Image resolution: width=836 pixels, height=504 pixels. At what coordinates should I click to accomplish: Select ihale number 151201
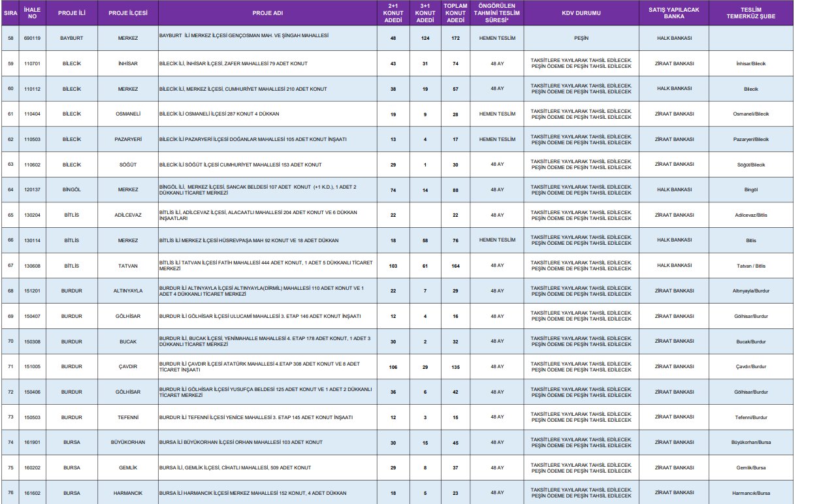[32, 291]
